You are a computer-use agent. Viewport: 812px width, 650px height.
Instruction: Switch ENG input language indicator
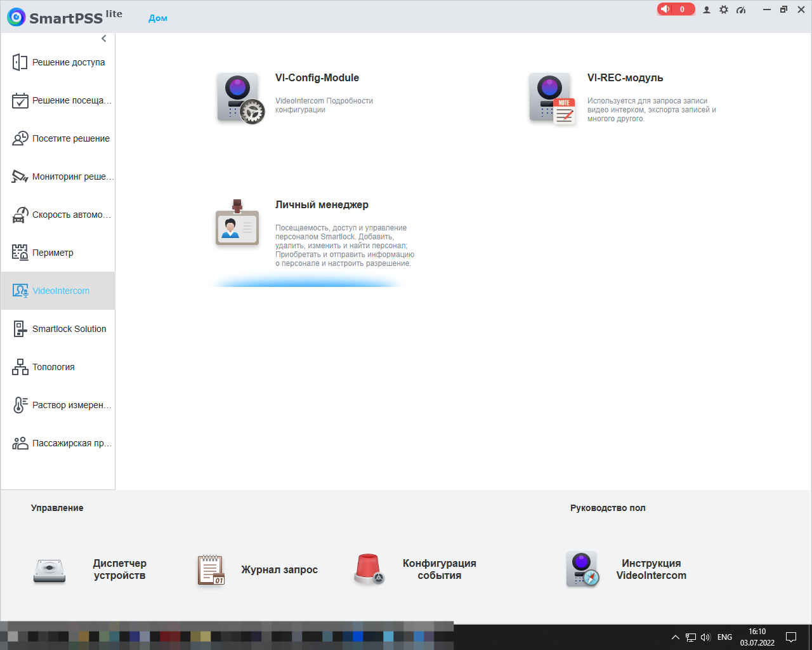pos(724,637)
